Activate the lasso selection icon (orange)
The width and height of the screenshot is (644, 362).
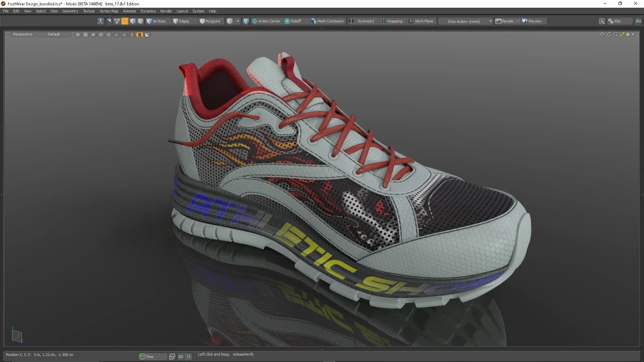pyautogui.click(x=125, y=21)
